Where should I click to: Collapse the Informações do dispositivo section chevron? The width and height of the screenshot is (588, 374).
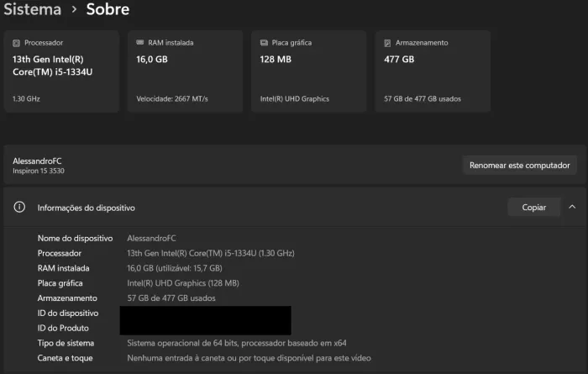pos(572,207)
